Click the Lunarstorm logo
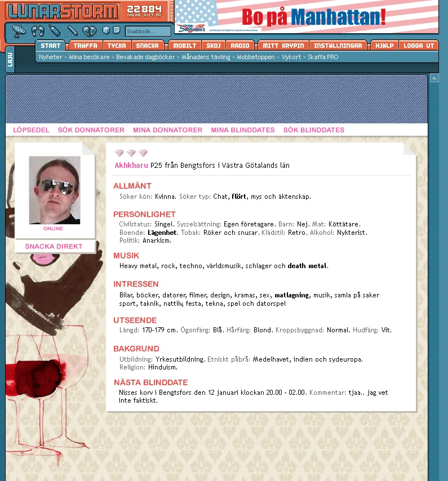The image size is (448, 481). 63,11
